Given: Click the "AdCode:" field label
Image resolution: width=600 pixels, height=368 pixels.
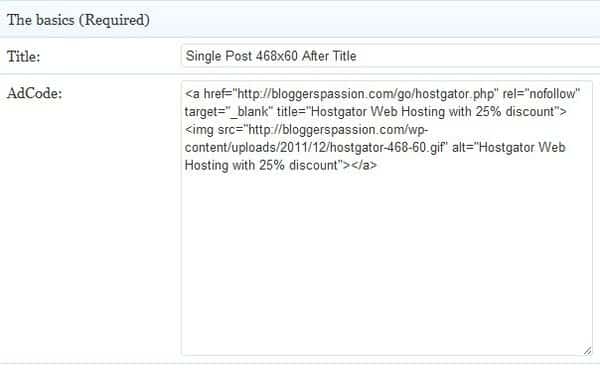Looking at the screenshot, I should 34,93.
